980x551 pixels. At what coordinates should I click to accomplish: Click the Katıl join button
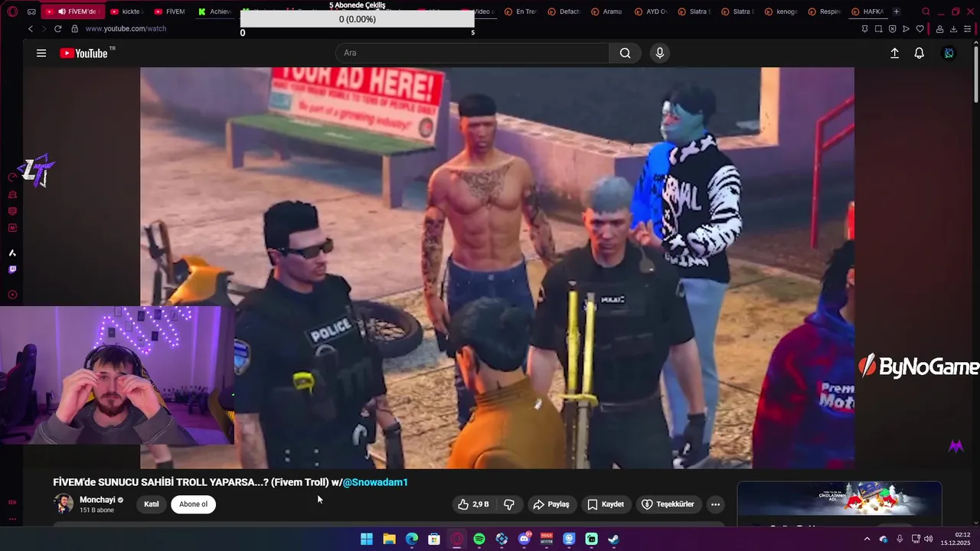pos(152,504)
